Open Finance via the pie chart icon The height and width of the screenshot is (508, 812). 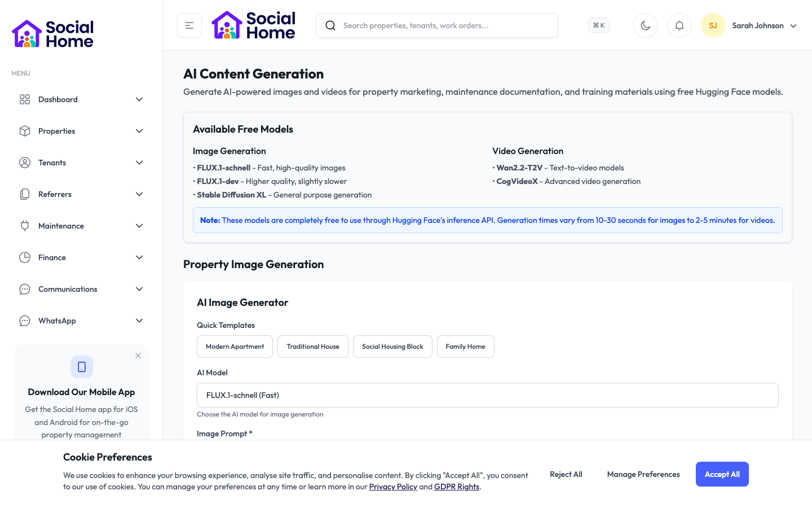point(25,257)
